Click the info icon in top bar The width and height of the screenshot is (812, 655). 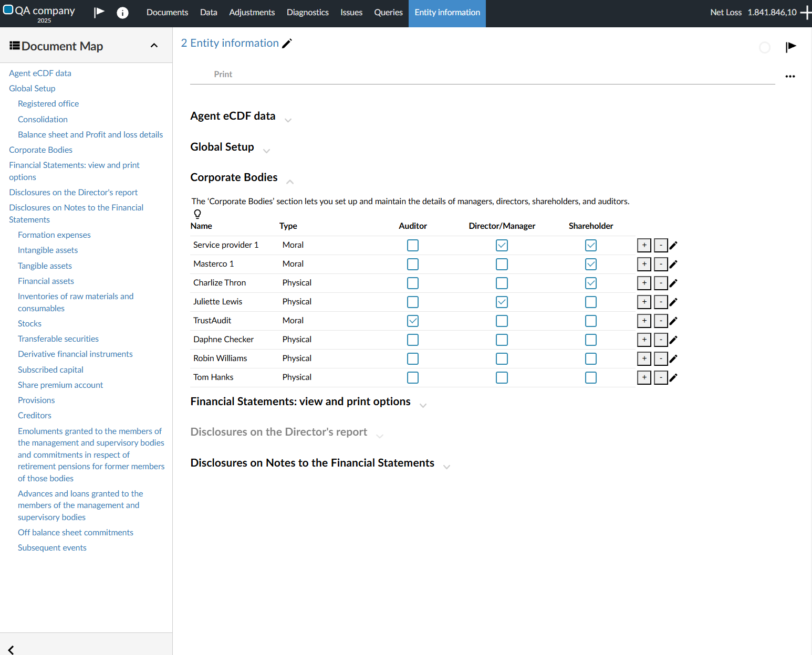[x=122, y=13]
